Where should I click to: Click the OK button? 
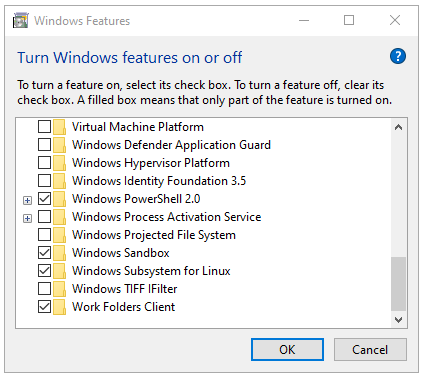pyautogui.click(x=287, y=350)
